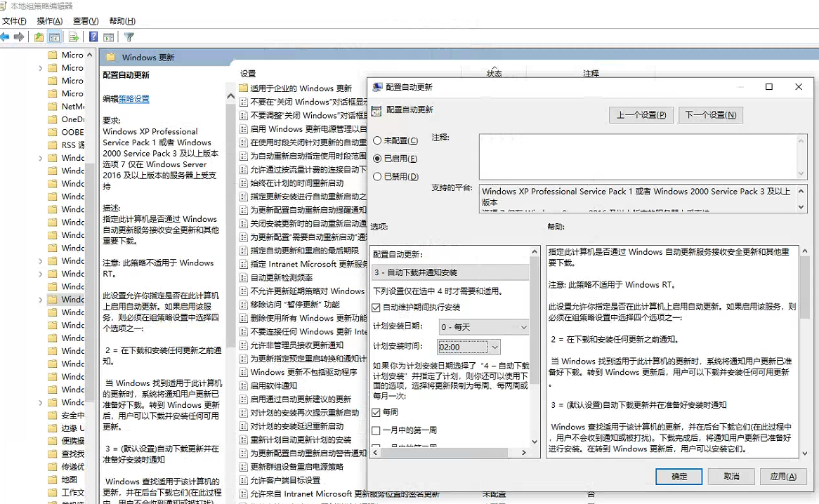Viewport: 819px width, 504px height.
Task: Click the Forward arrow in the toolbar
Action: click(x=20, y=37)
